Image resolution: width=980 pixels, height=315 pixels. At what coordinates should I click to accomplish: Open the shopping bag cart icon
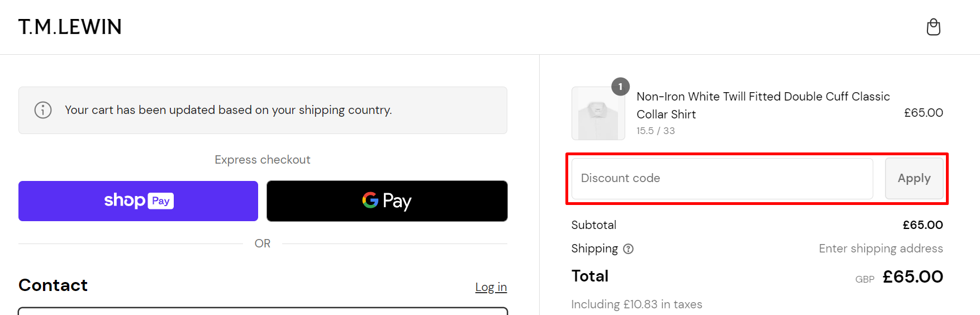coord(933,27)
